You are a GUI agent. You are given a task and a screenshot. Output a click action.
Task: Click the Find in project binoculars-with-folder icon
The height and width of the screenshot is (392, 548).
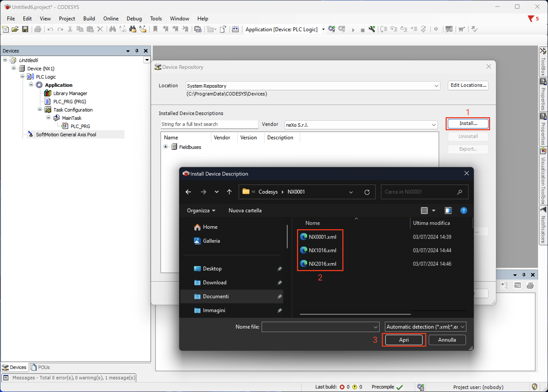132,29
